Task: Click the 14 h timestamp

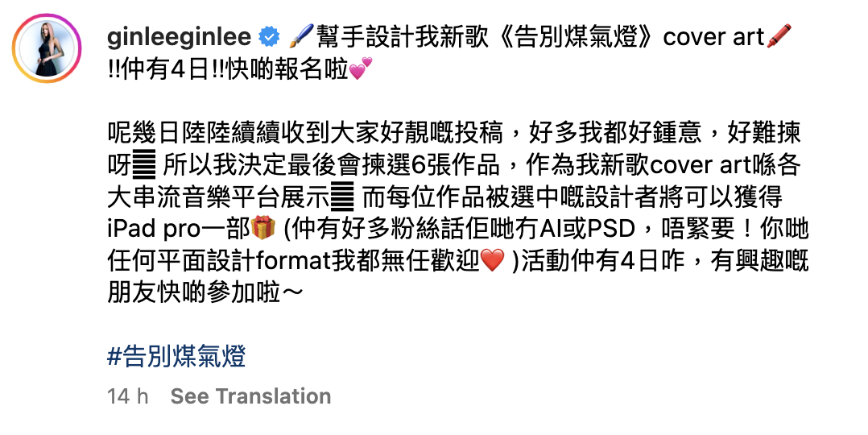Action: [x=128, y=396]
